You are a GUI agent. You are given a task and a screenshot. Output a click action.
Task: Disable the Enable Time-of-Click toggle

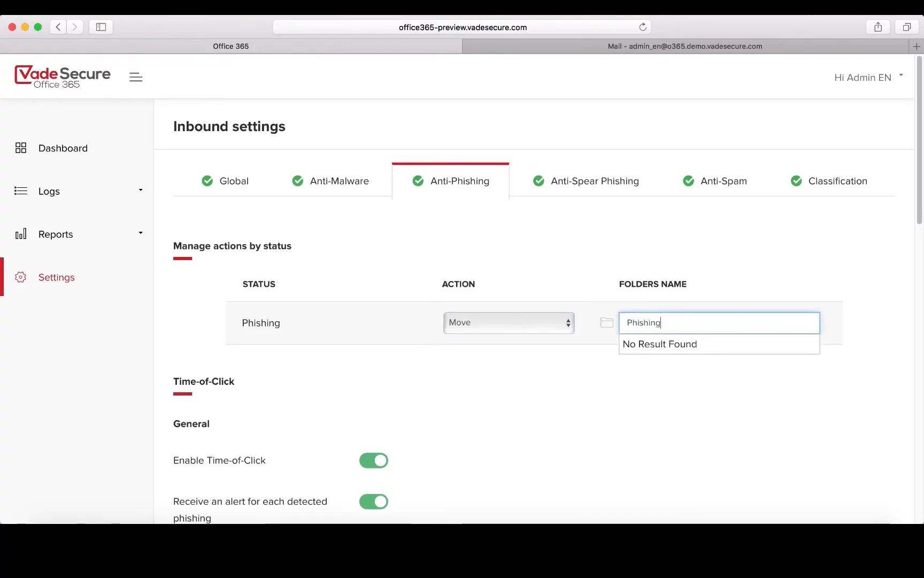coord(373,461)
